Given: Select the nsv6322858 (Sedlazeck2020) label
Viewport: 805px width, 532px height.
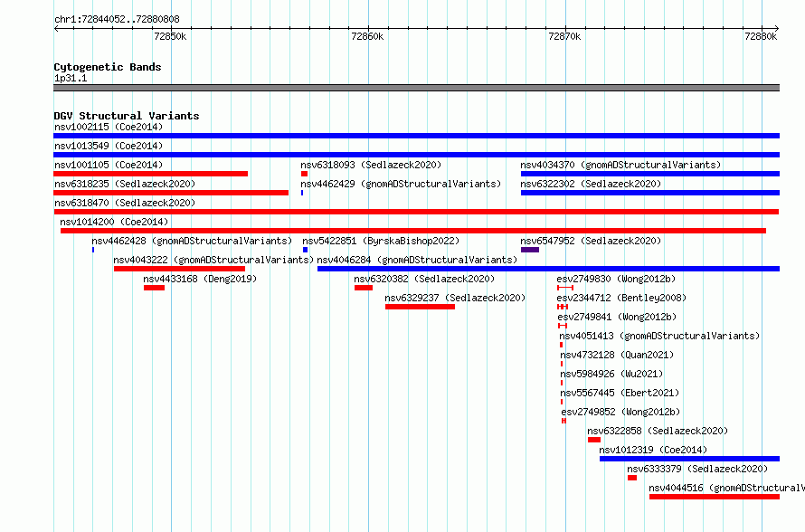Looking at the screenshot, I should 658,431.
